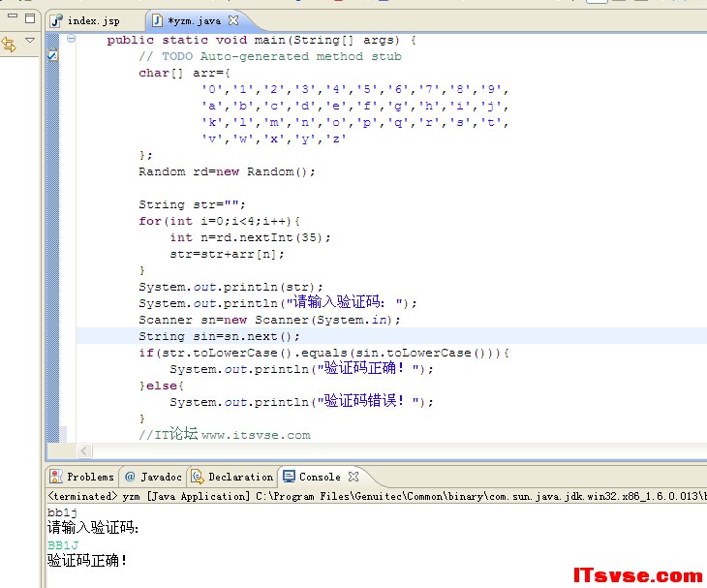This screenshot has width=707, height=588.
Task: Minimize the left side panel
Action: coord(13,16)
